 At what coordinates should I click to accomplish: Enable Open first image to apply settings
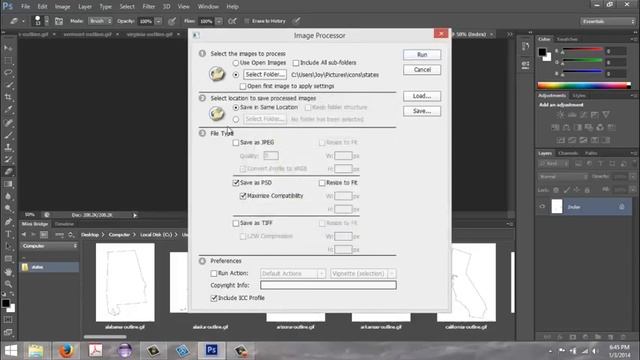point(243,86)
